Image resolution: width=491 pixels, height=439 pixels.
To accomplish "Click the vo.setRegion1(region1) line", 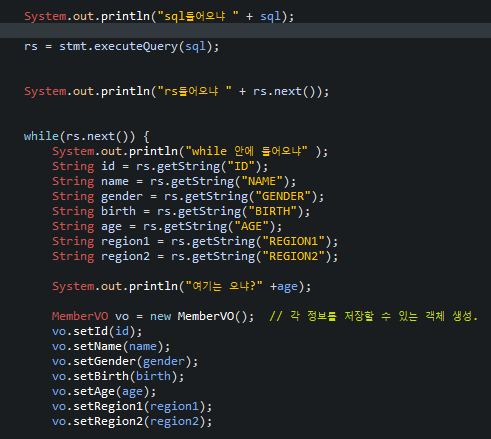I will (132, 406).
